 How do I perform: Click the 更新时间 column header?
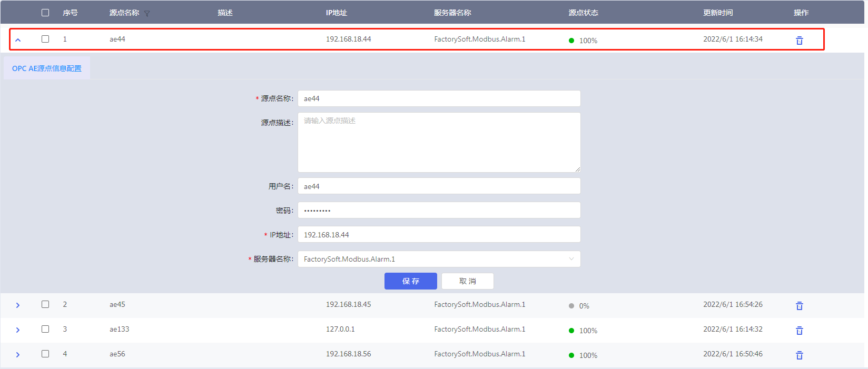point(717,13)
